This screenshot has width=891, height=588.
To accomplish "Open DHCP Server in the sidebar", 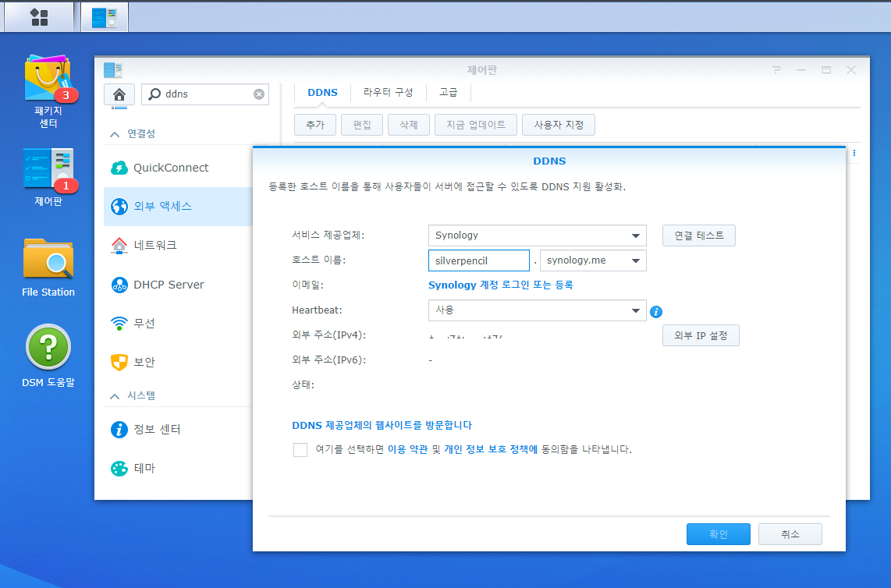I will [x=178, y=285].
